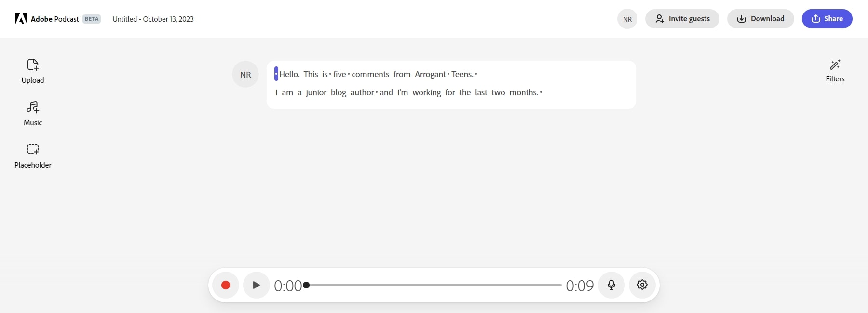Select the word "two" in the transcript
Viewport: 868px width, 313px height.
(x=498, y=92)
